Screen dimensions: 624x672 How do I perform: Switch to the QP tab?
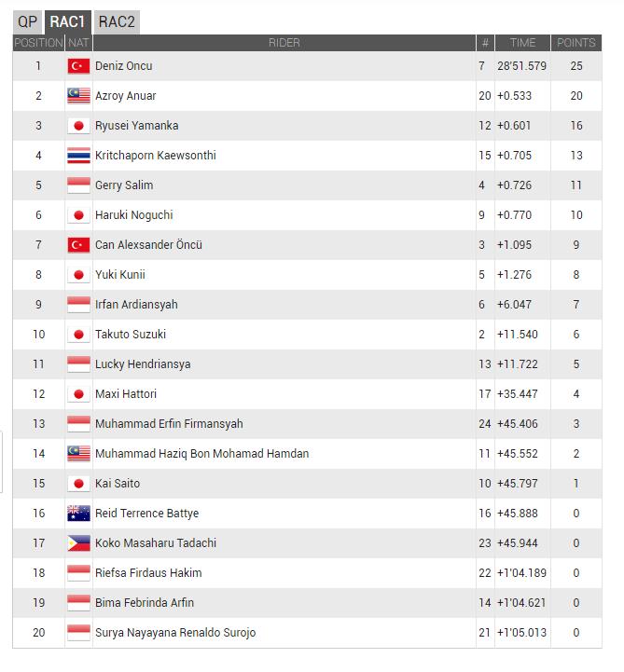click(x=28, y=21)
